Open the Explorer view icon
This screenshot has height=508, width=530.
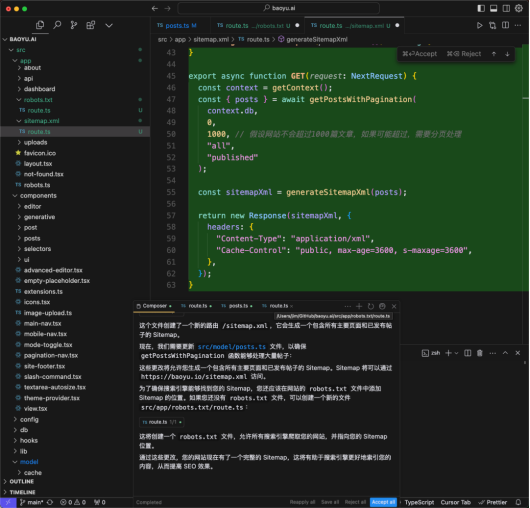tap(40, 25)
